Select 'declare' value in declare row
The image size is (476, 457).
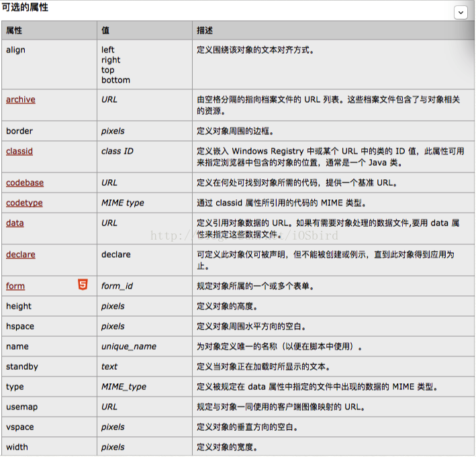[x=116, y=254]
